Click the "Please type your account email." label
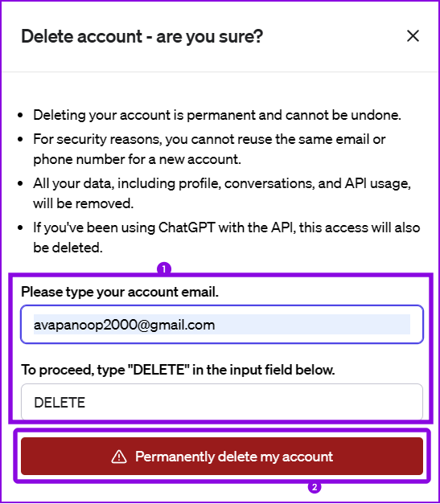The height and width of the screenshot is (504, 440). tap(120, 292)
